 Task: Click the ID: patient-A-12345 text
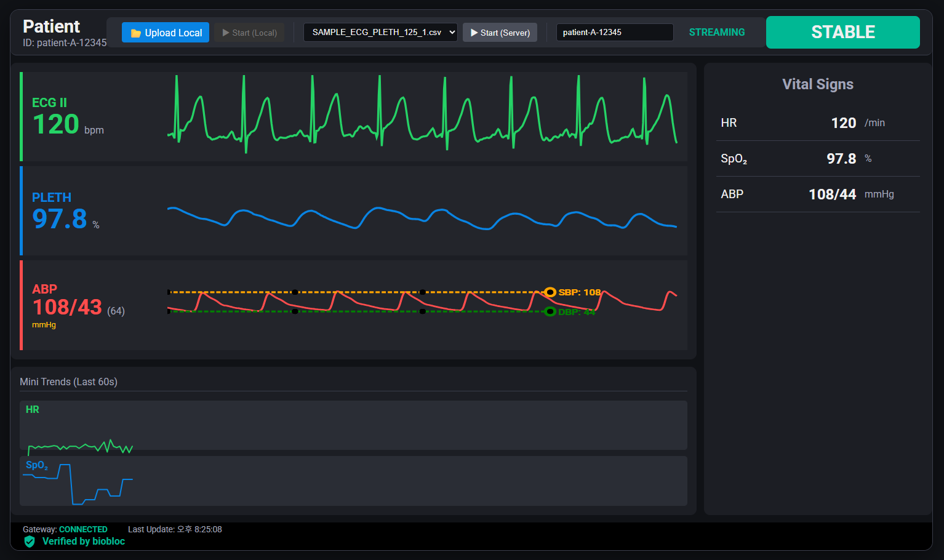click(x=65, y=43)
